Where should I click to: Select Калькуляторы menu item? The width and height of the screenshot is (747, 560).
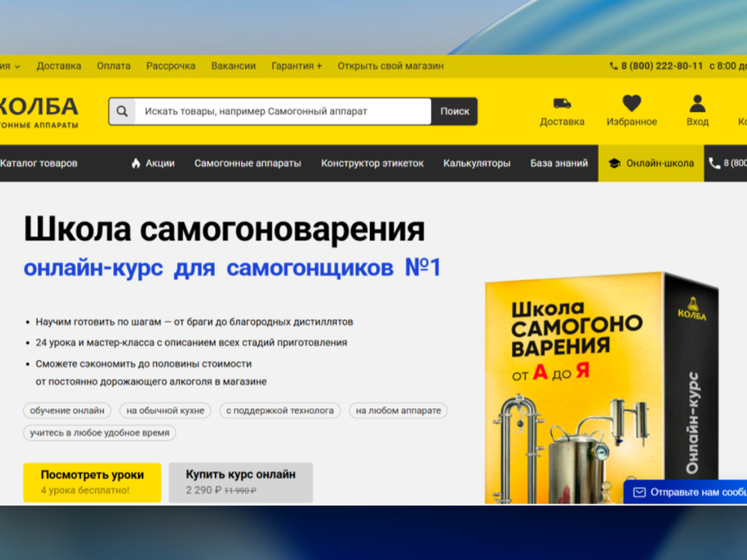tap(477, 163)
